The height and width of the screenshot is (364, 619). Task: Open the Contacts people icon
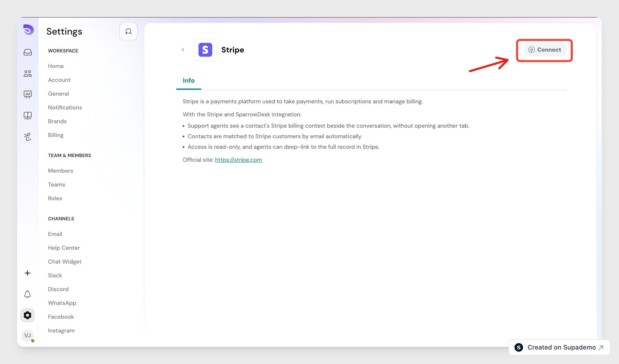[28, 73]
